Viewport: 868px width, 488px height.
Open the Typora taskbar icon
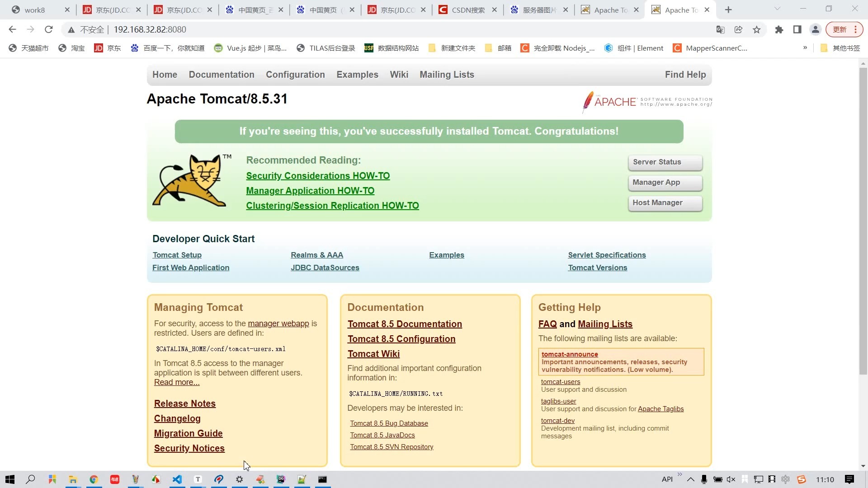(x=198, y=479)
